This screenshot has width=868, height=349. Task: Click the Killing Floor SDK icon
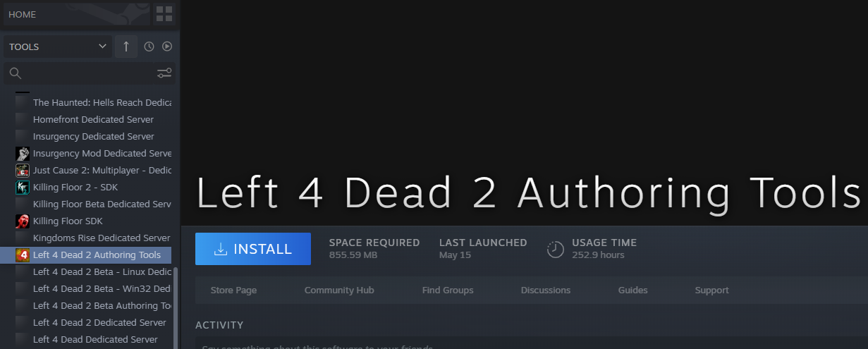(x=23, y=221)
